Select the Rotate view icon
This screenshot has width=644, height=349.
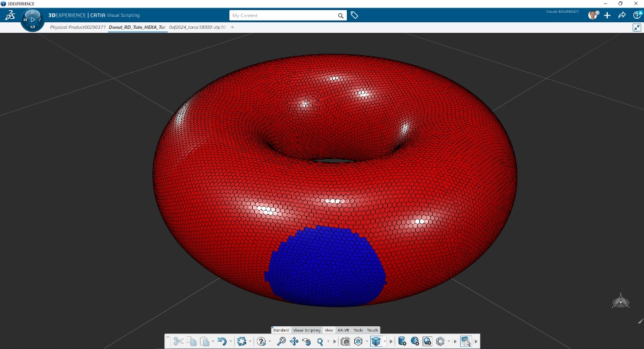pyautogui.click(x=307, y=341)
